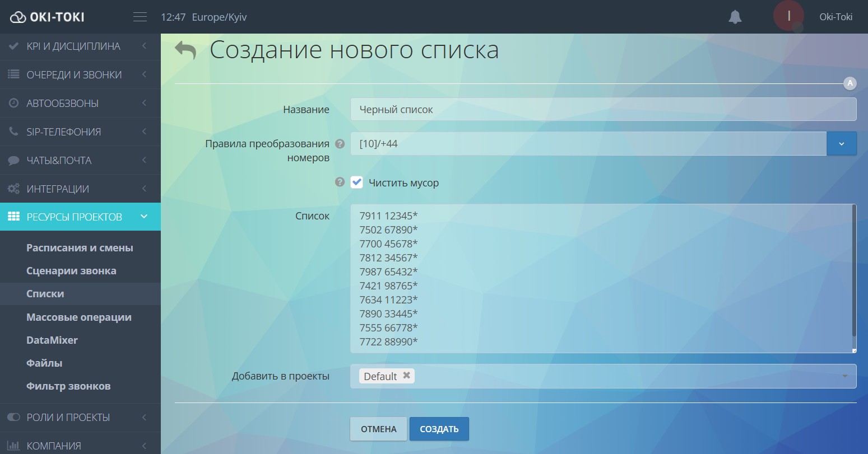Select Списки in the sidebar
The image size is (868, 454).
[46, 293]
